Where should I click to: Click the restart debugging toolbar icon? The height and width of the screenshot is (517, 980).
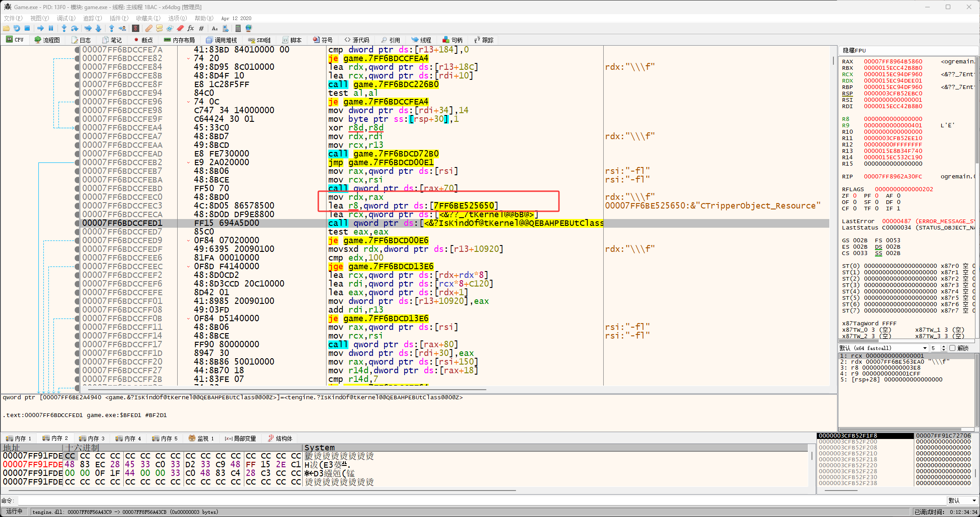[17, 28]
